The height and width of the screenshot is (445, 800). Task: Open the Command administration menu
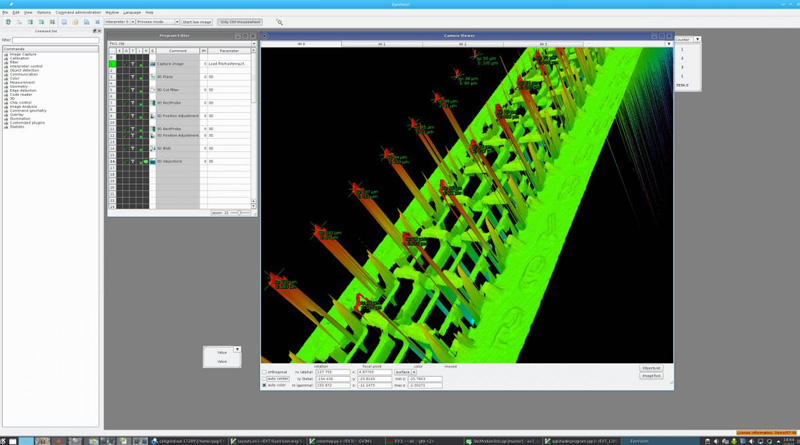(x=77, y=12)
